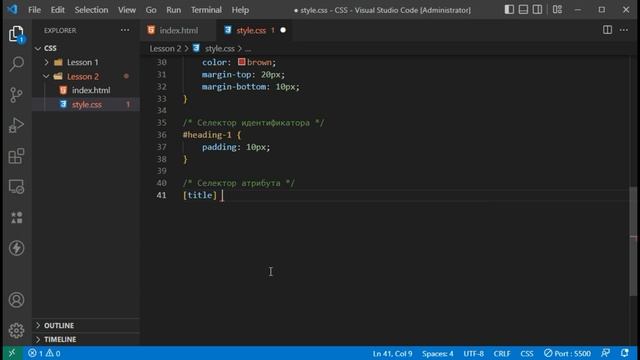Image resolution: width=640 pixels, height=360 pixels.
Task: Open the Edit menu
Action: [58, 10]
